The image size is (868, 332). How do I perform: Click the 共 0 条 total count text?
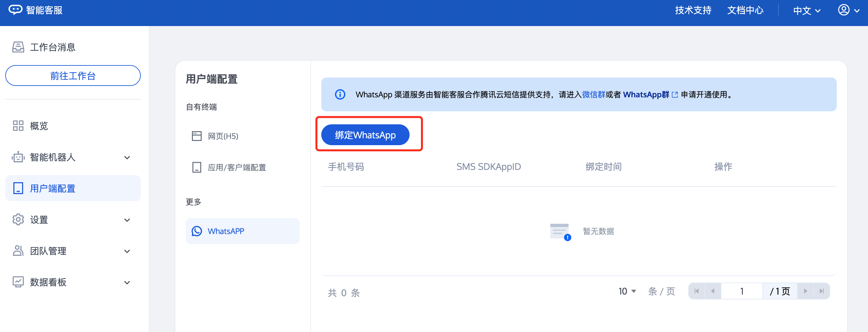tap(344, 293)
